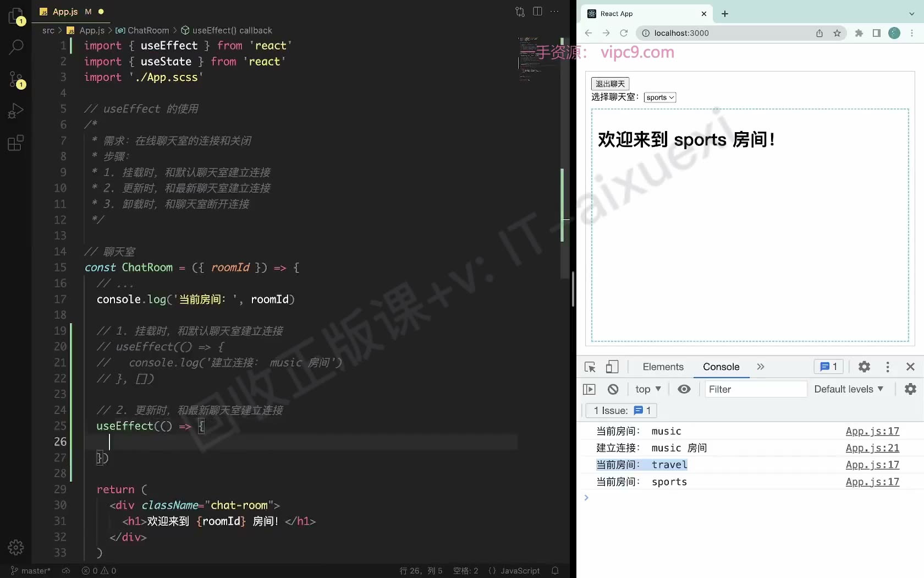Open the Explorer view in the activity bar
924x578 pixels.
point(16,15)
